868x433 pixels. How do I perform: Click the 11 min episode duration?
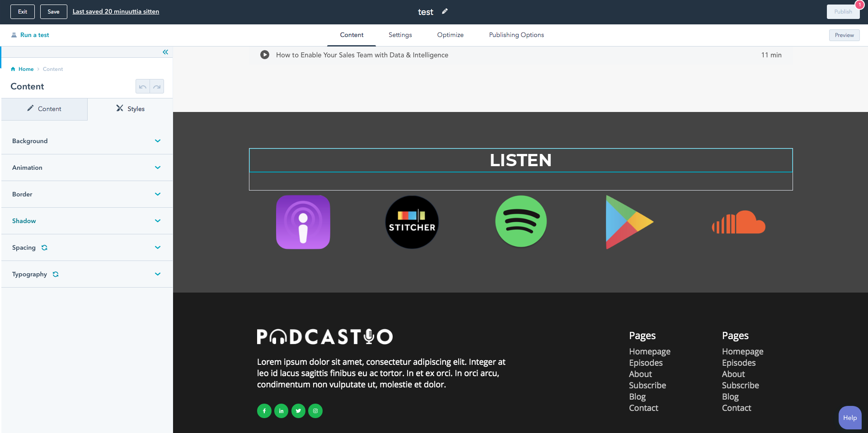(771, 55)
